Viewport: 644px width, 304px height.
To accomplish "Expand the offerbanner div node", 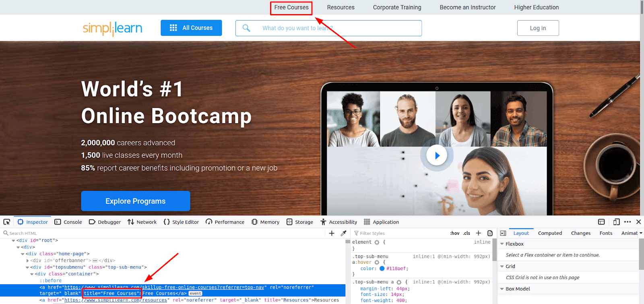I will [x=27, y=261].
